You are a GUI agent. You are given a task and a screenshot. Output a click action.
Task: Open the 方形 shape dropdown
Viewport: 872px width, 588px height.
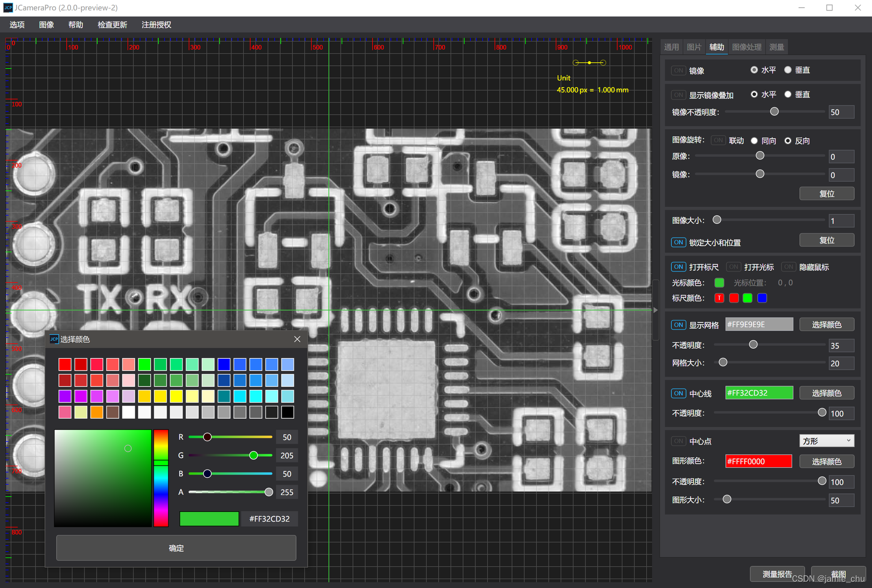(826, 441)
